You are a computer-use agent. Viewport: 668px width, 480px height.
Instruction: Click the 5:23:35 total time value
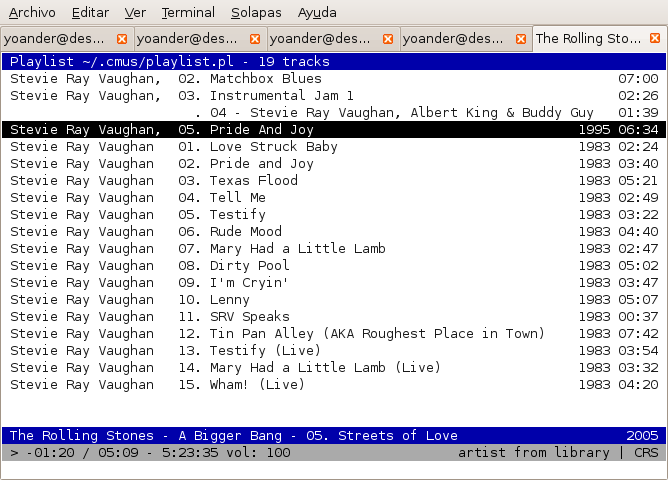pyautogui.click(x=190, y=453)
